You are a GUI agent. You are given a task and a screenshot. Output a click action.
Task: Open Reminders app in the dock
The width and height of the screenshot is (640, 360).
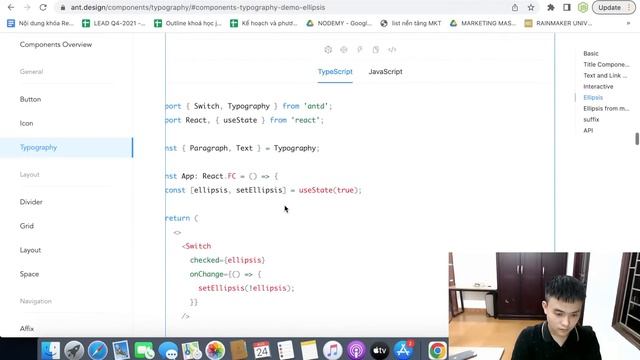point(285,350)
